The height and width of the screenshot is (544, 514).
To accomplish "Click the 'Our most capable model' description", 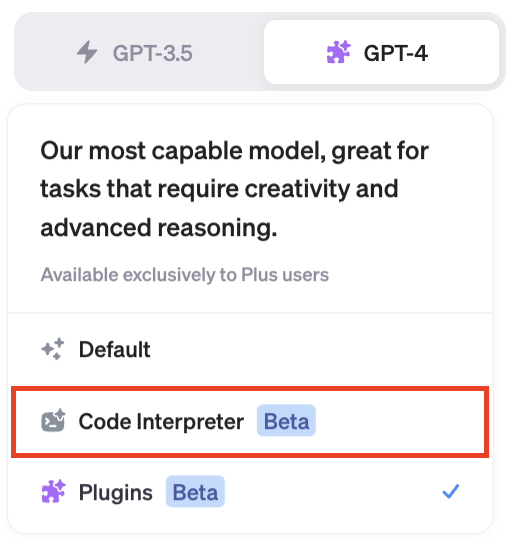I will point(234,189).
